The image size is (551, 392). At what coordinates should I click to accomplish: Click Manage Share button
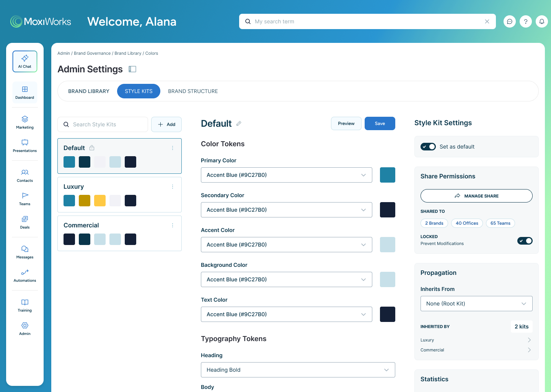[x=476, y=196]
